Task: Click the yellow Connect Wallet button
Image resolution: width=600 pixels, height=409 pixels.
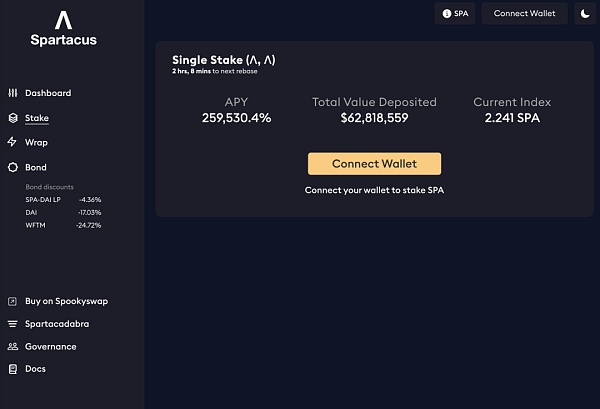Action: click(374, 164)
